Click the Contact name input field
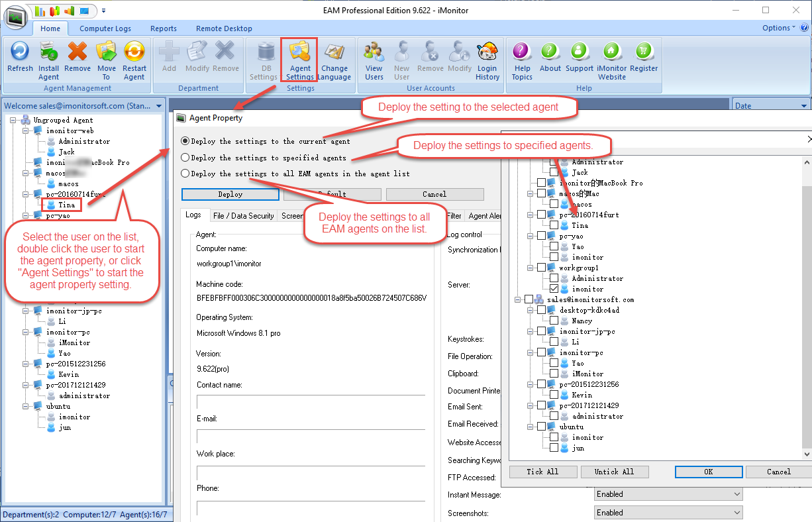Screen dimensions: 812x522 pos(311,401)
